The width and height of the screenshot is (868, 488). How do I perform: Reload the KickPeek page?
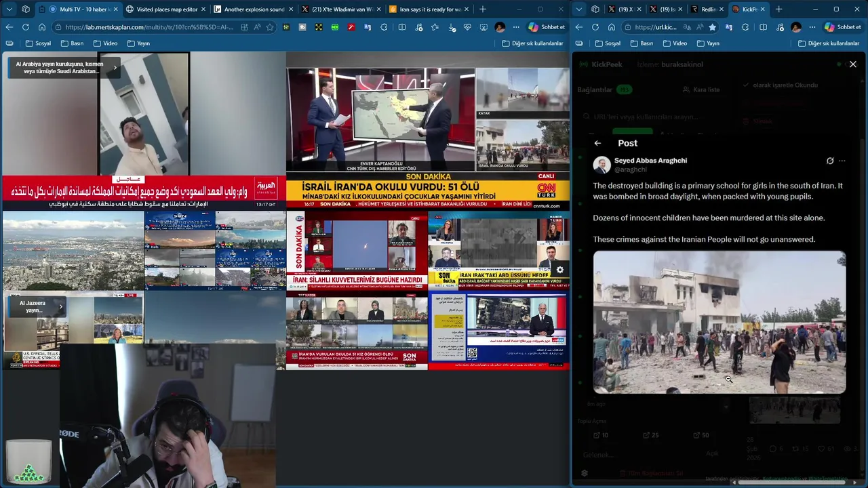tap(595, 27)
